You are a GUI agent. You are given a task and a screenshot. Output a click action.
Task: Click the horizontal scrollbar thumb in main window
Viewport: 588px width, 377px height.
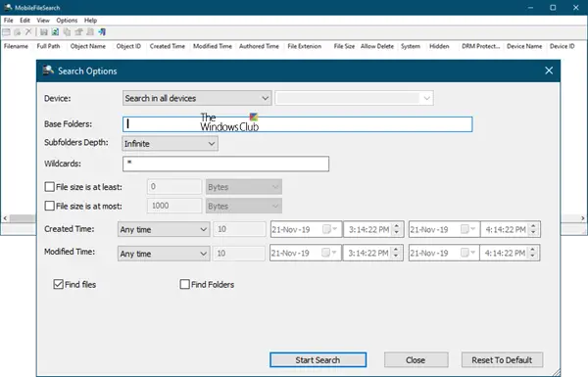(x=23, y=218)
